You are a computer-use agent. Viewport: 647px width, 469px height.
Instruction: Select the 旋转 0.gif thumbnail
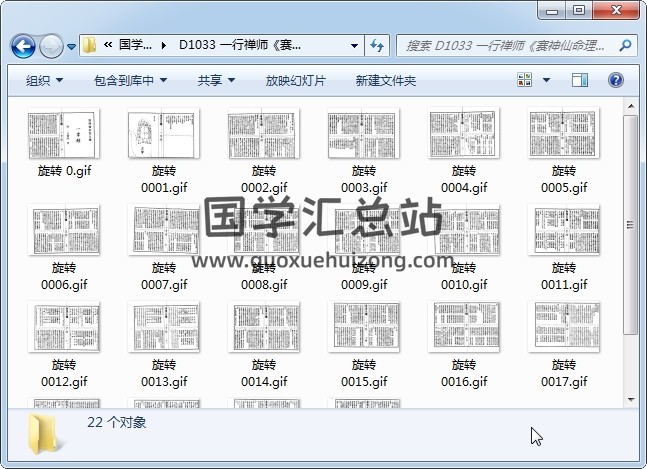click(x=64, y=133)
